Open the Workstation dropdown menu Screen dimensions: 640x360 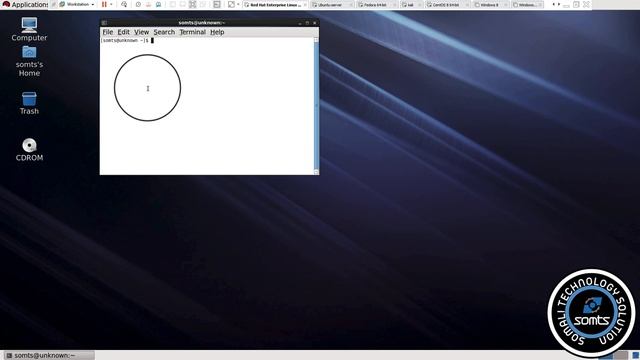(77, 4)
